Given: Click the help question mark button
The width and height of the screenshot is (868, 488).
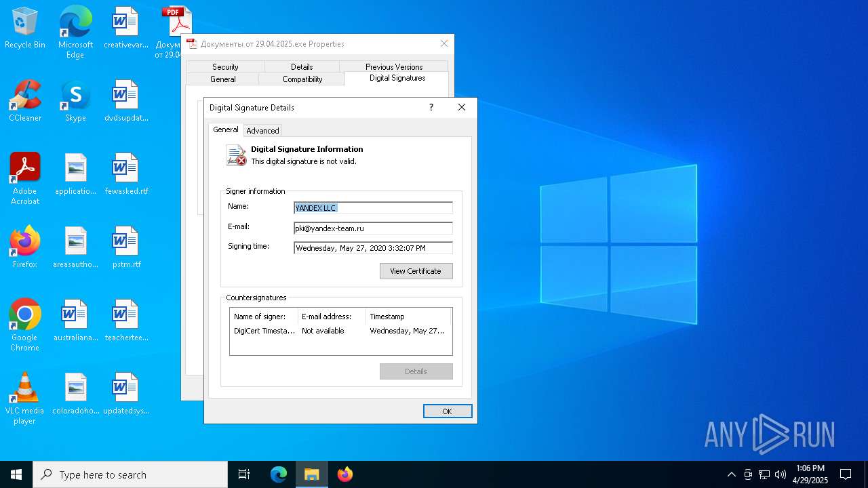Looking at the screenshot, I should click(431, 107).
